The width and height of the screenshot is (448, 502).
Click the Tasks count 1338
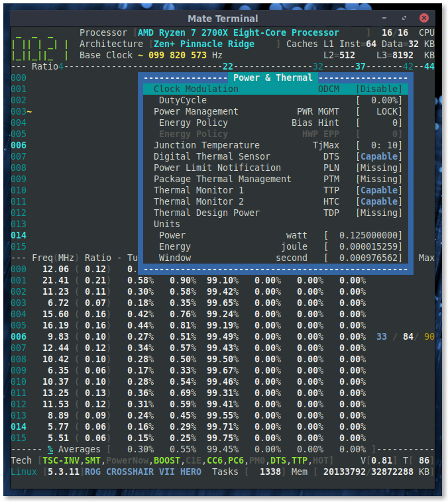tap(270, 472)
